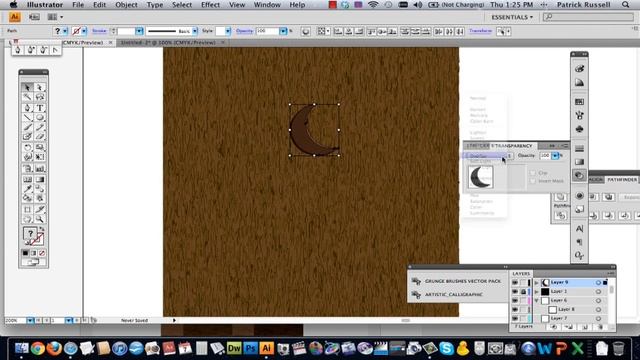Toggle visibility of Layer 1

pyautogui.click(x=515, y=291)
